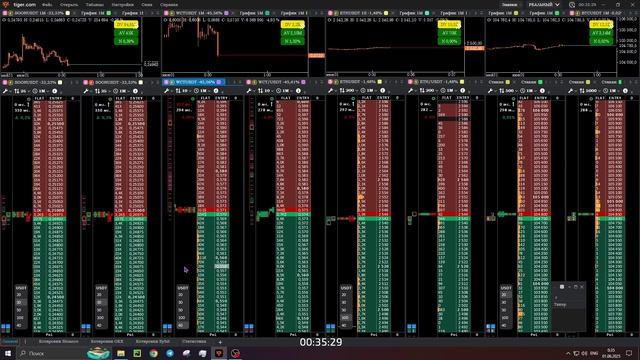
Task: Toggle green N indicator on DOODUSDT chart
Action: pos(126,41)
